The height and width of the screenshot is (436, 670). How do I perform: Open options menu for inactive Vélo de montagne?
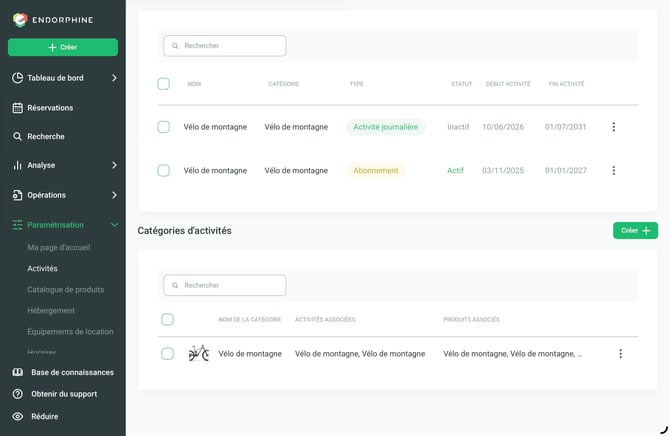[x=614, y=127]
